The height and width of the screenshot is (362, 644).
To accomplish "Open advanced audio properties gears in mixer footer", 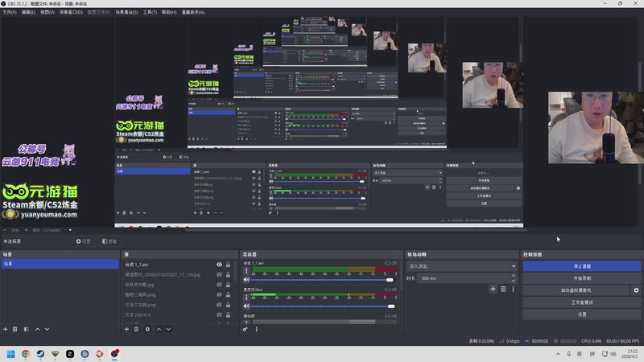I will pyautogui.click(x=246, y=329).
